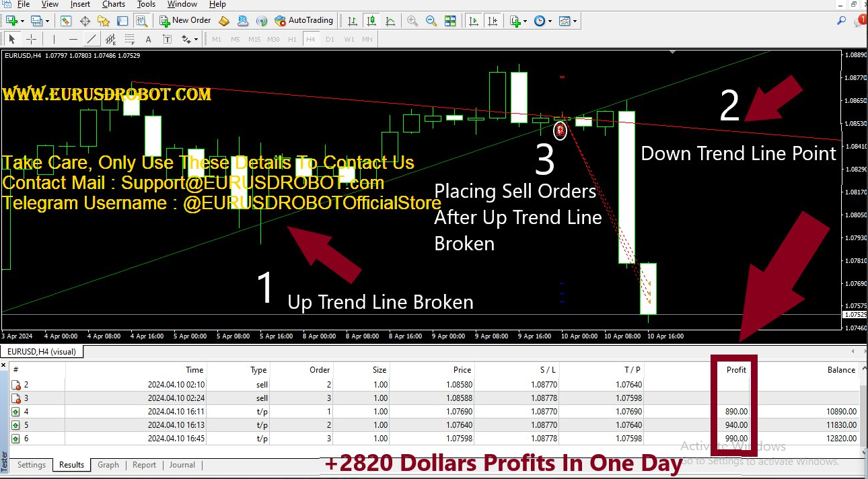Select balance value 12820.00
This screenshot has height=479, width=868.
(841, 439)
